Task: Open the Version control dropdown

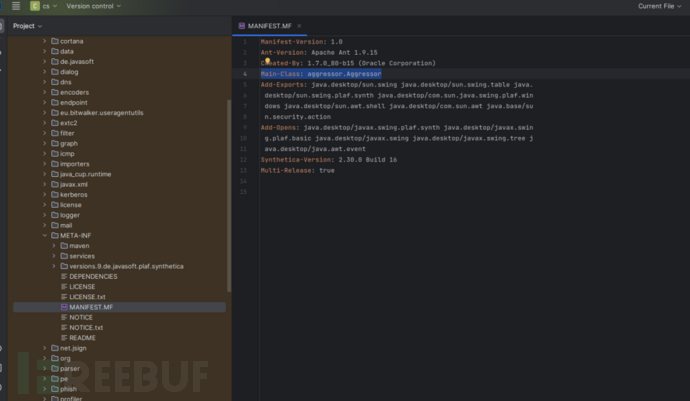Action: point(93,6)
